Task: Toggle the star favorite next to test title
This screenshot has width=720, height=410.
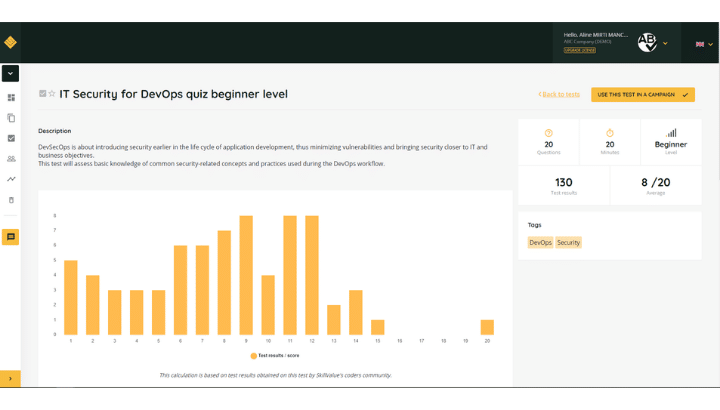Action: [52, 94]
